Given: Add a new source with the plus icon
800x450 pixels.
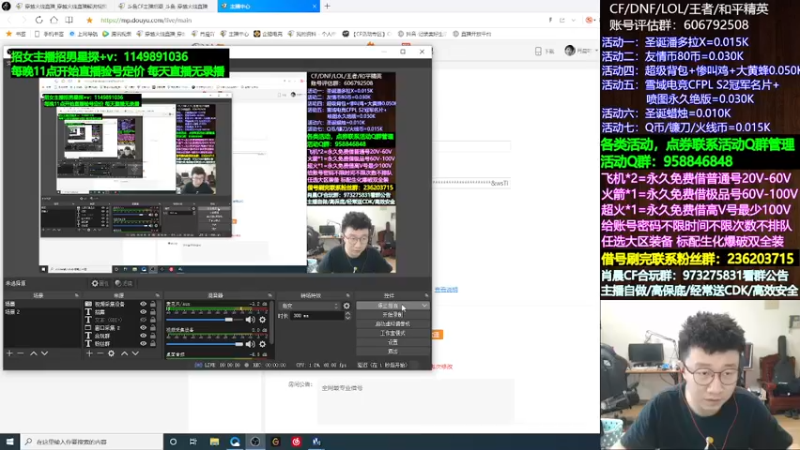Looking at the screenshot, I should [x=89, y=353].
